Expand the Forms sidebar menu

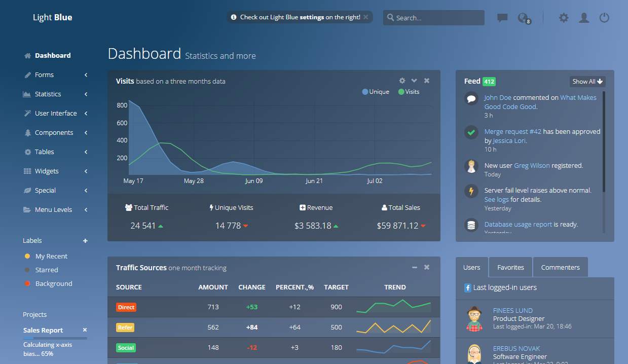(56, 75)
